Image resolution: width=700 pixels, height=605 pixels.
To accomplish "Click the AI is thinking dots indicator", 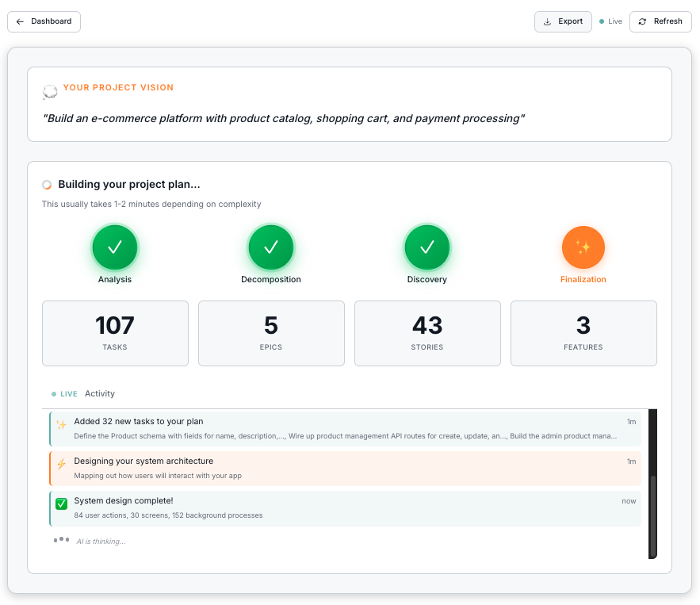I will [x=61, y=540].
